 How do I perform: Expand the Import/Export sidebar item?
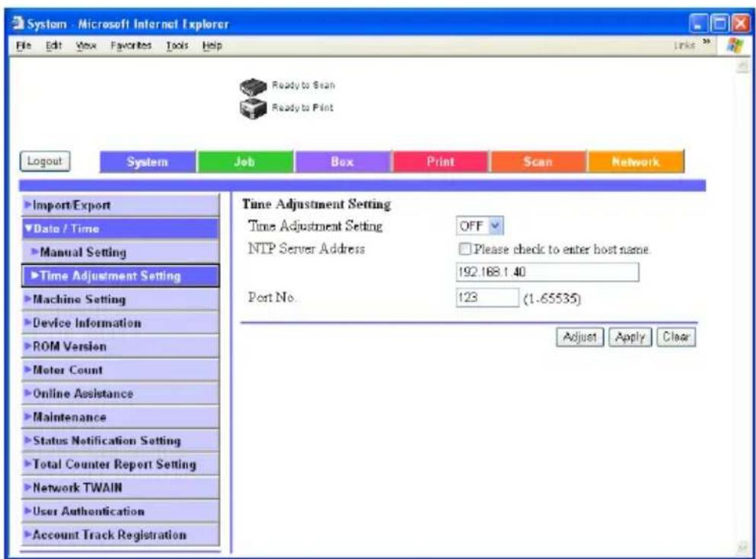tap(120, 206)
